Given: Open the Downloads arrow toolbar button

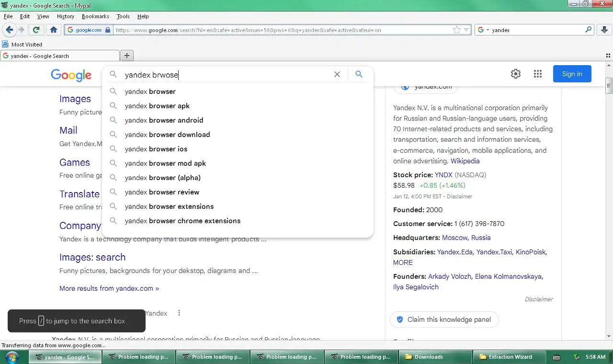Looking at the screenshot, I should pos(604,30).
